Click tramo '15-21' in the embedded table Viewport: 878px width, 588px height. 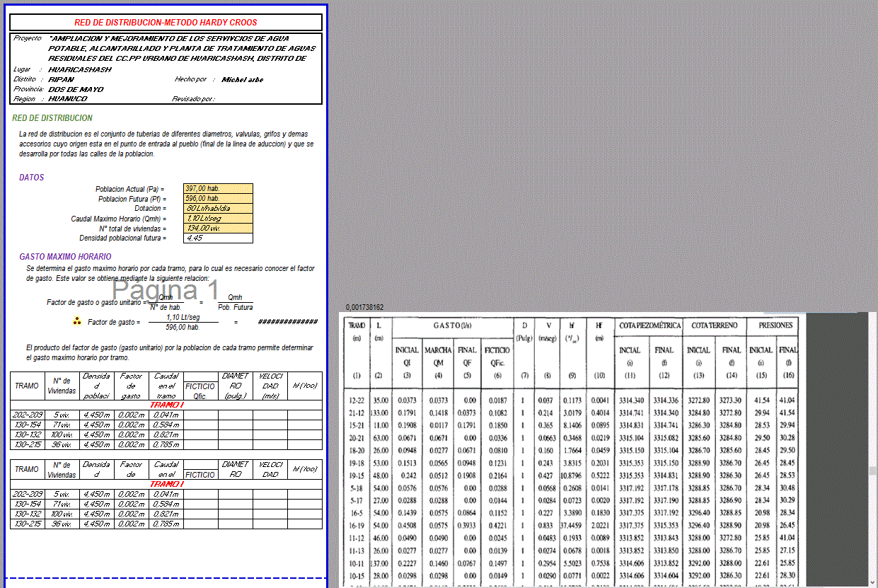tap(357, 425)
